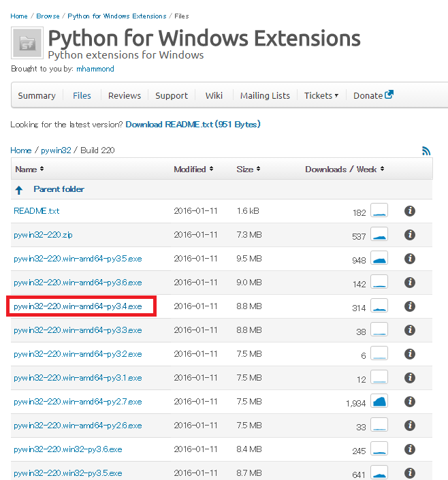View downloads graph for win-amd64-py3.4.exe
This screenshot has height=480, width=448.
(x=379, y=306)
